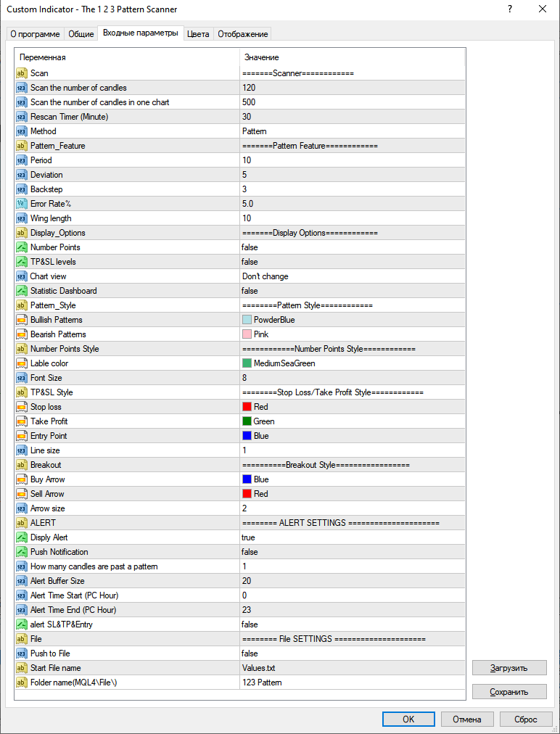560x734 pixels.
Task: Click the Сохранить save button
Action: coord(509,692)
